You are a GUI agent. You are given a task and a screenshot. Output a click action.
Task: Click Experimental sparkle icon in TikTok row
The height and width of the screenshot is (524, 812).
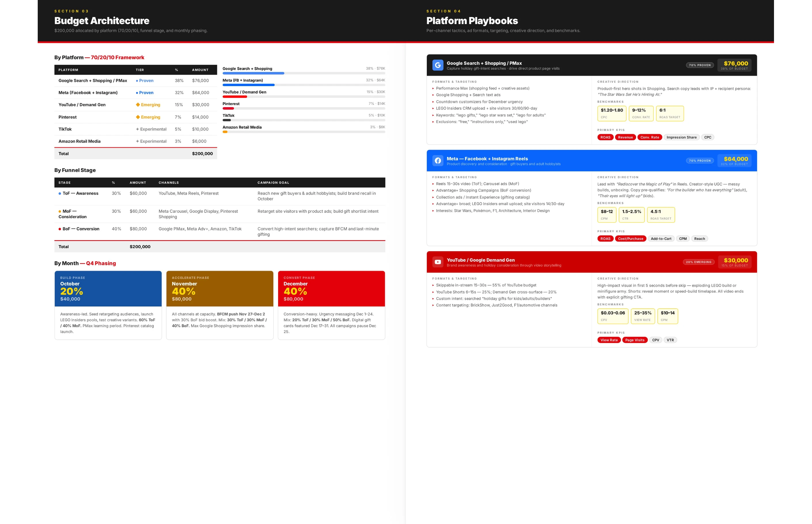(137, 129)
